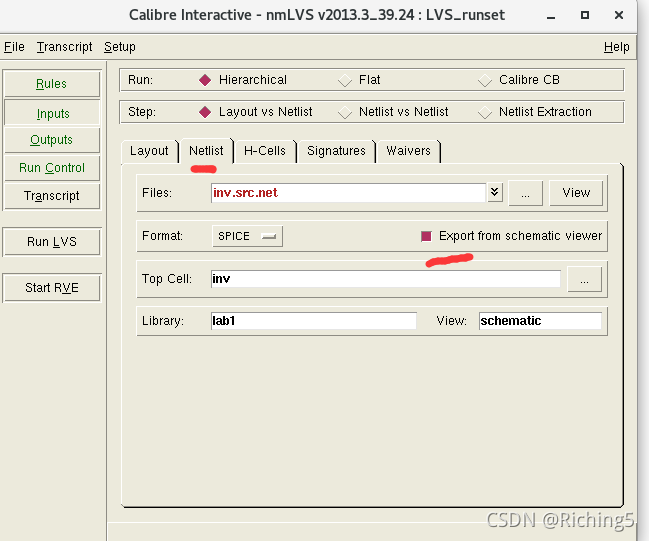This screenshot has height=541, width=649.
Task: Select the Calibre CB run option
Action: 485,80
